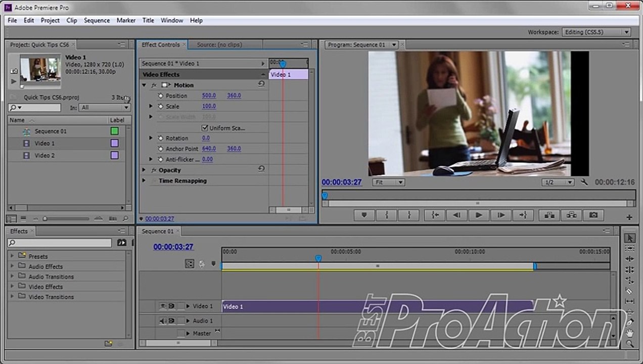Step forward one frame

click(500, 215)
